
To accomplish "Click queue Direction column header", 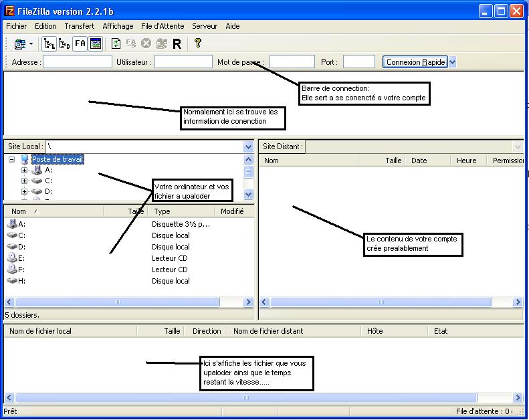I will [207, 331].
